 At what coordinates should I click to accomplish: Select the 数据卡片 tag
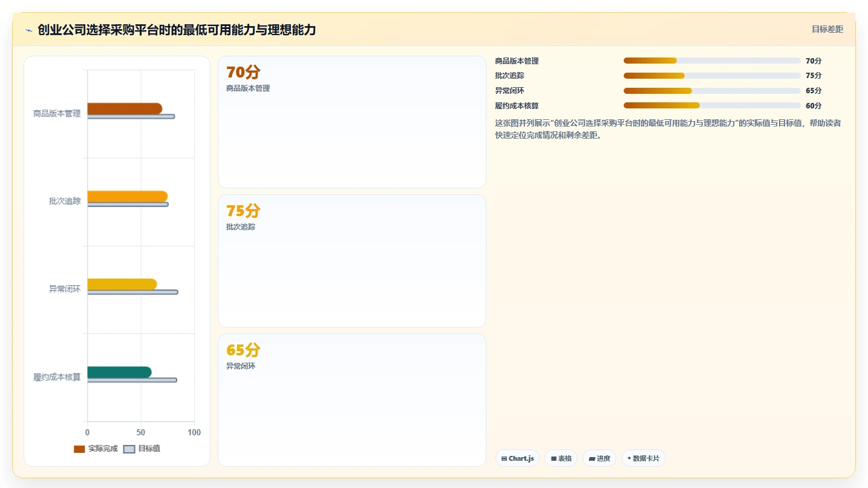[x=644, y=458]
